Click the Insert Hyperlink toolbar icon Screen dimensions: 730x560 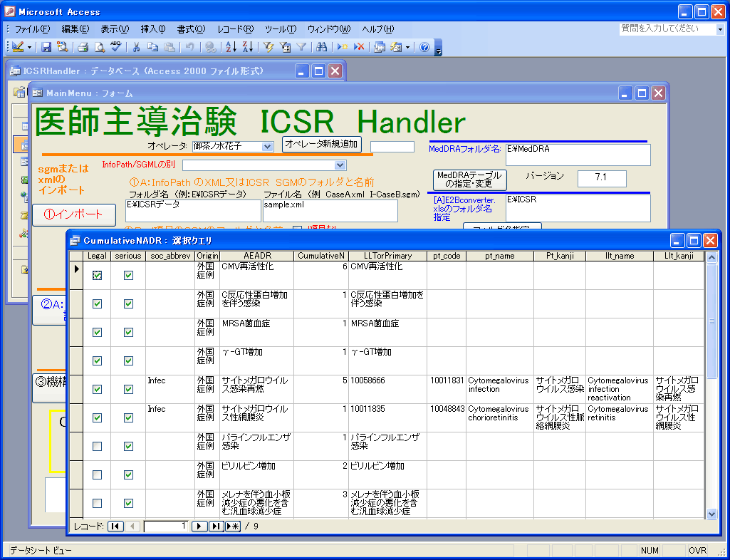tap(211, 47)
